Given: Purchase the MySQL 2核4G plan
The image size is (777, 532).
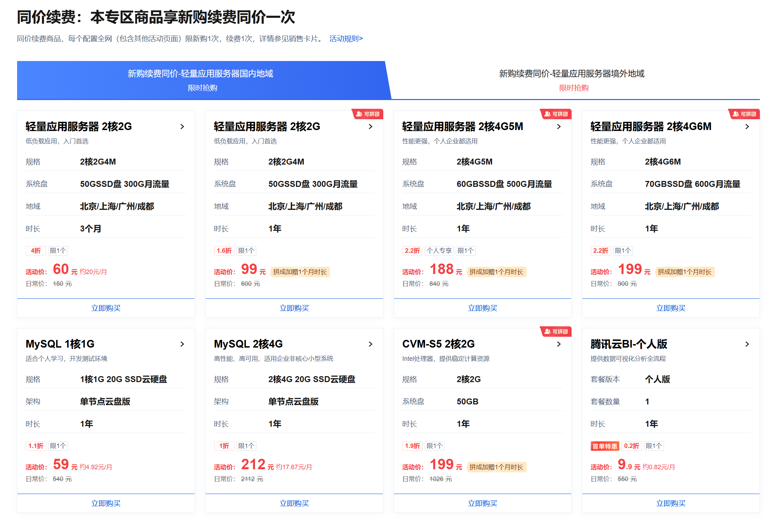Looking at the screenshot, I should tap(294, 503).
